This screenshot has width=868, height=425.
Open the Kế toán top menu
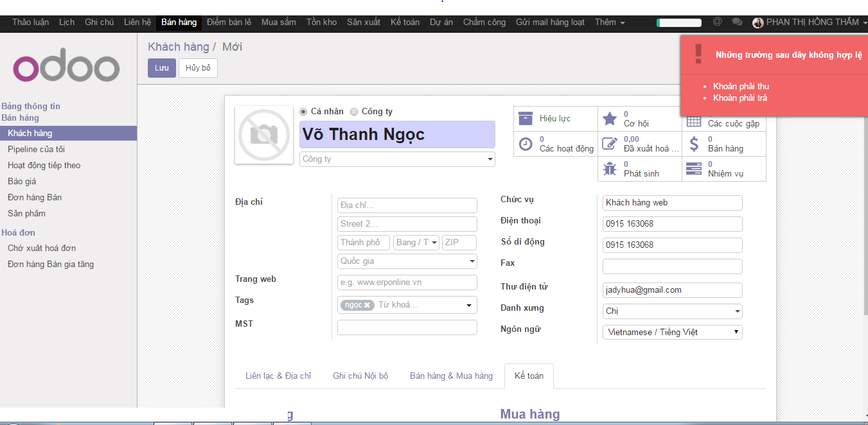[x=405, y=22]
